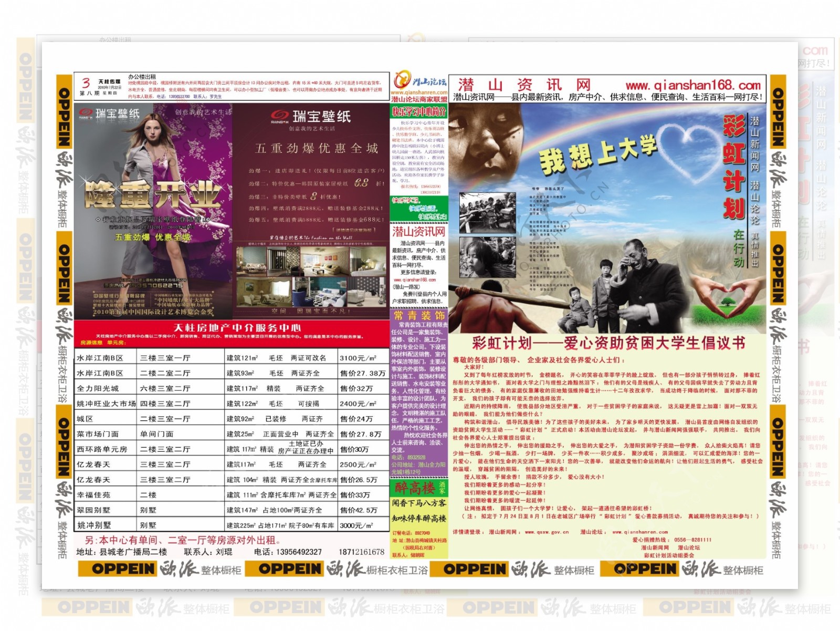Click the 闻香下马八方客 slogan line
This screenshot has width=840, height=631.
(x=419, y=503)
